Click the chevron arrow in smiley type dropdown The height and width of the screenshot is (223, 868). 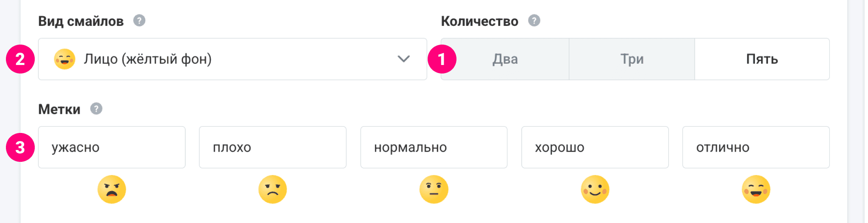403,59
